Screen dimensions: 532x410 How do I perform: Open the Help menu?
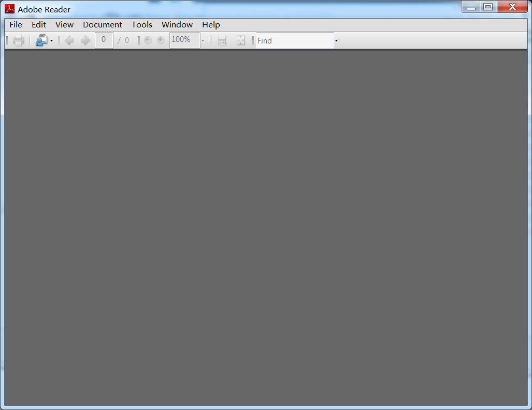211,24
